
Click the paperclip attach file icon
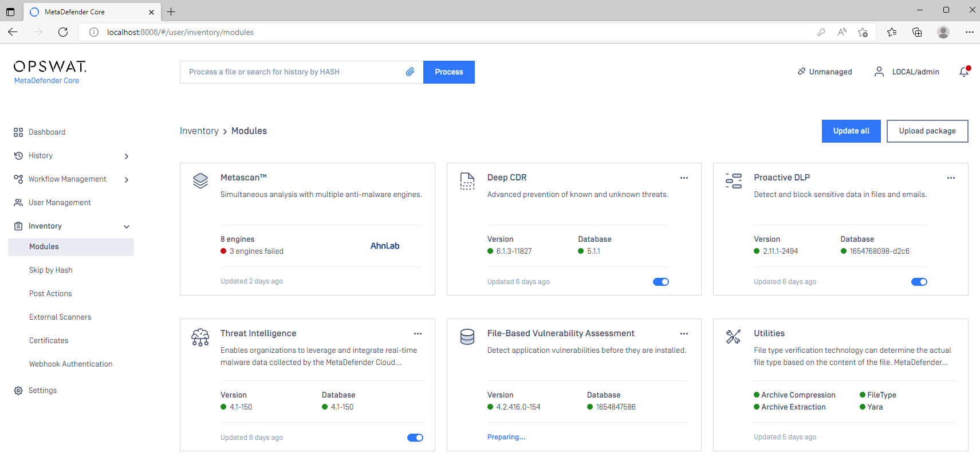[410, 72]
